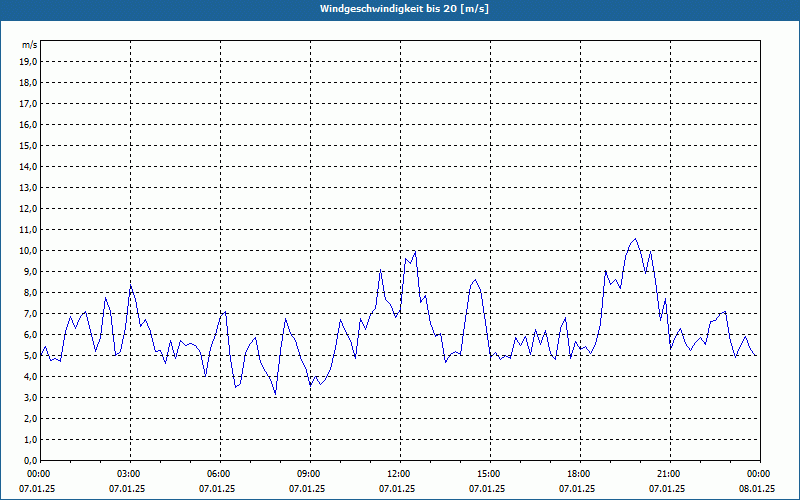
Task: Select the '13,0' axis value
Action: pyautogui.click(x=29, y=188)
